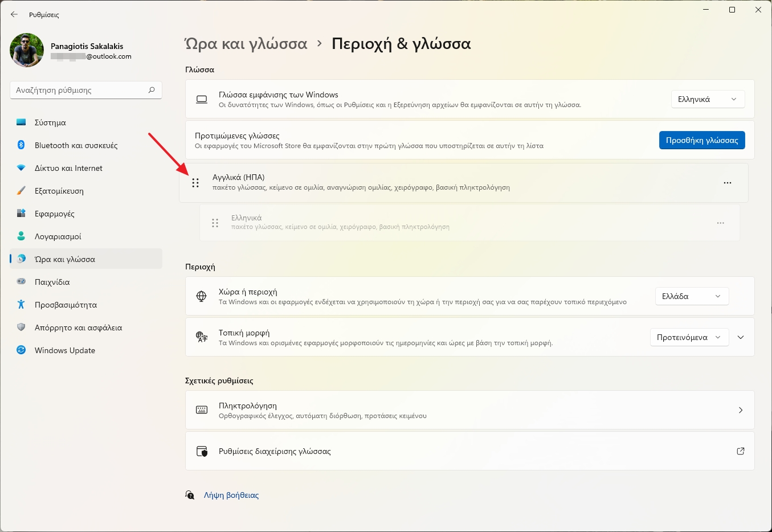
Task: Open three-dot menu for Αγγλικά (ΗΠΑ)
Action: point(727,183)
